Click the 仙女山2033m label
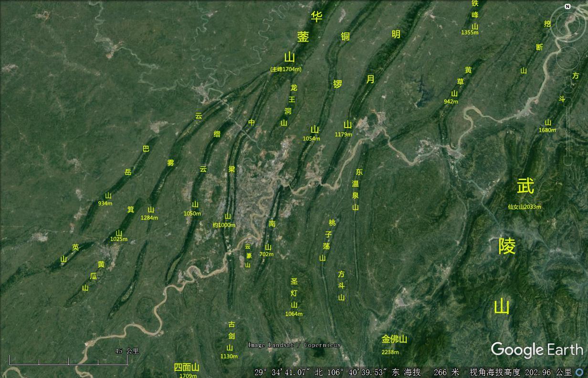The width and height of the screenshot is (588, 378). point(525,207)
